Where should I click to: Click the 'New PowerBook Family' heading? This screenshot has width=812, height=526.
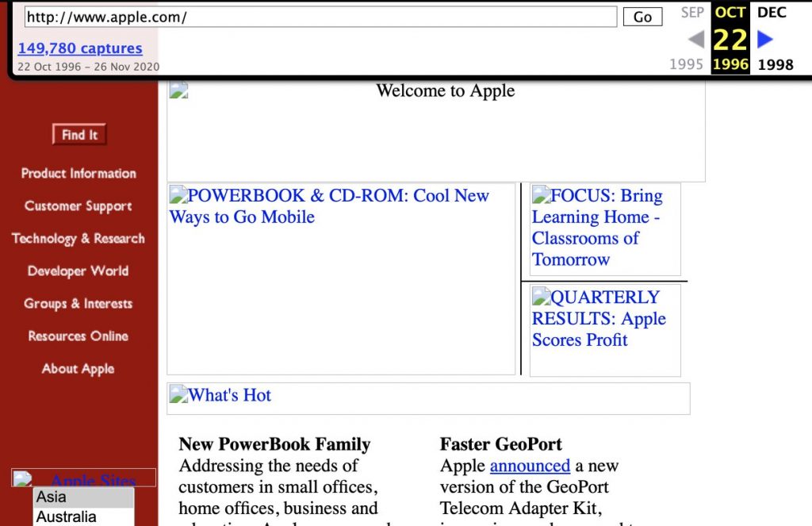point(274,444)
